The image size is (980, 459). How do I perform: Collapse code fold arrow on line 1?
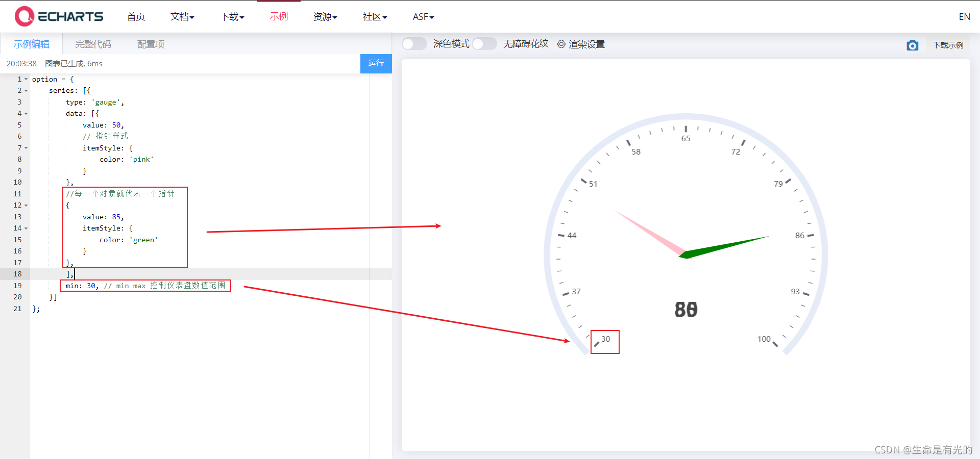26,79
